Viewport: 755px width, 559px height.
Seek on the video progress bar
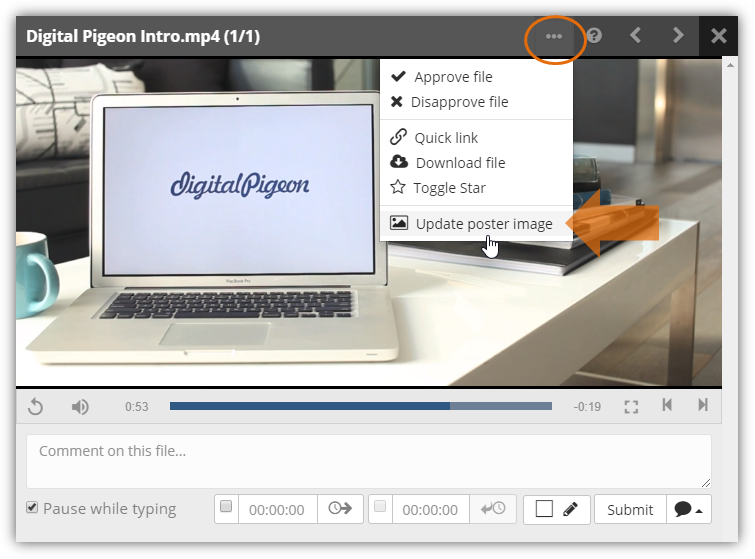pos(361,406)
